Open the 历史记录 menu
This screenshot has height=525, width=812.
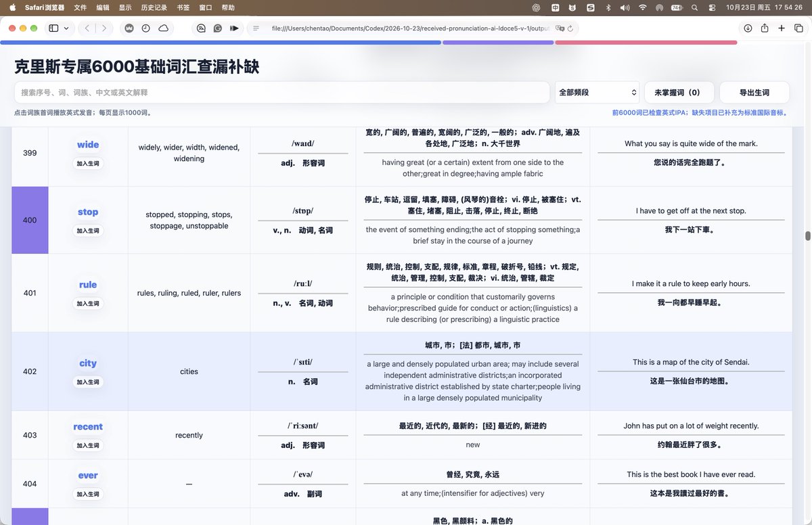[154, 7]
